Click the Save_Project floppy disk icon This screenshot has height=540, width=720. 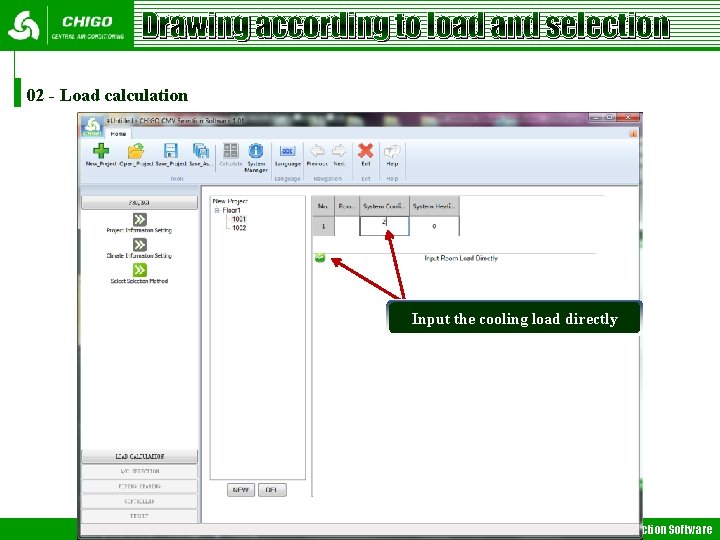coord(170,151)
